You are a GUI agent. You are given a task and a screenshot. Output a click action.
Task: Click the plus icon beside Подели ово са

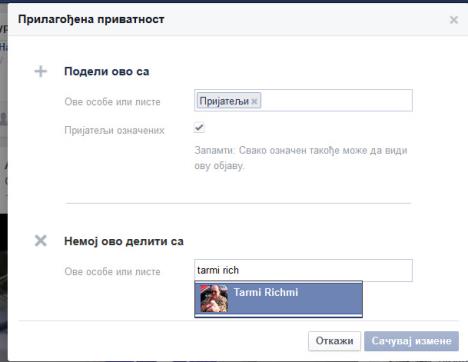click(41, 71)
